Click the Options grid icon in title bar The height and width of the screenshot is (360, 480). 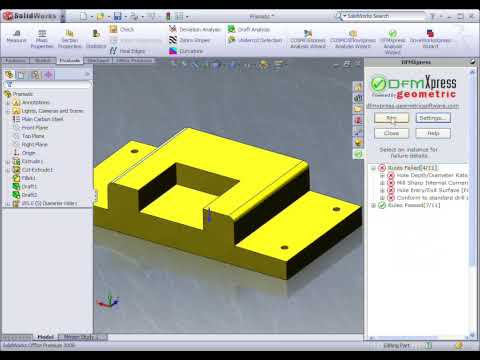tap(179, 16)
